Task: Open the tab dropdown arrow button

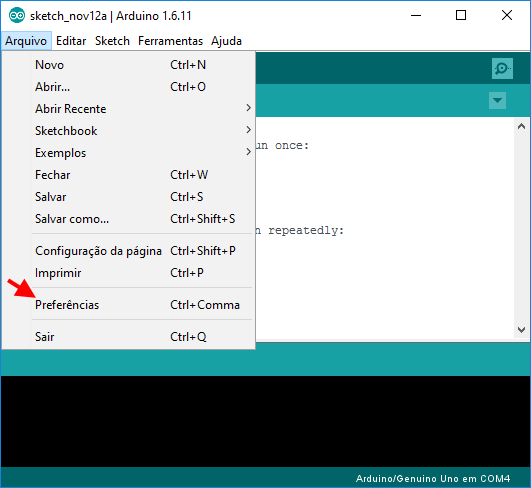Action: (497, 101)
